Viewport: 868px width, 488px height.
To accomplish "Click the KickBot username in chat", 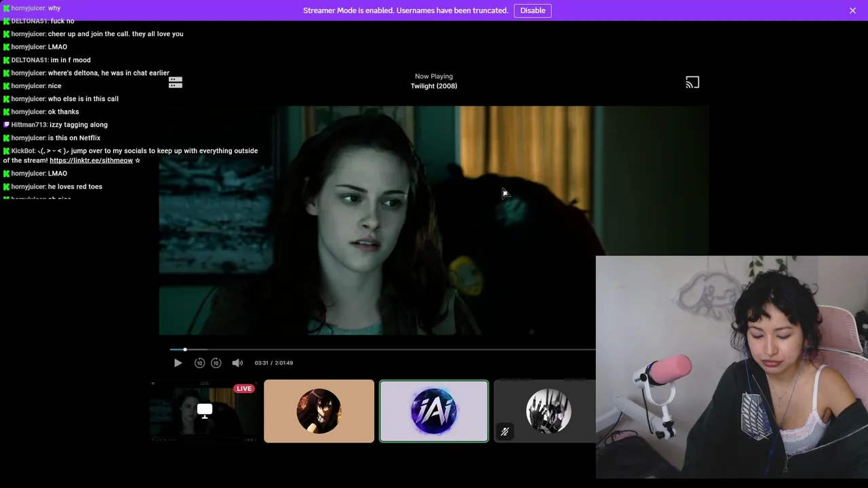I will [22, 151].
